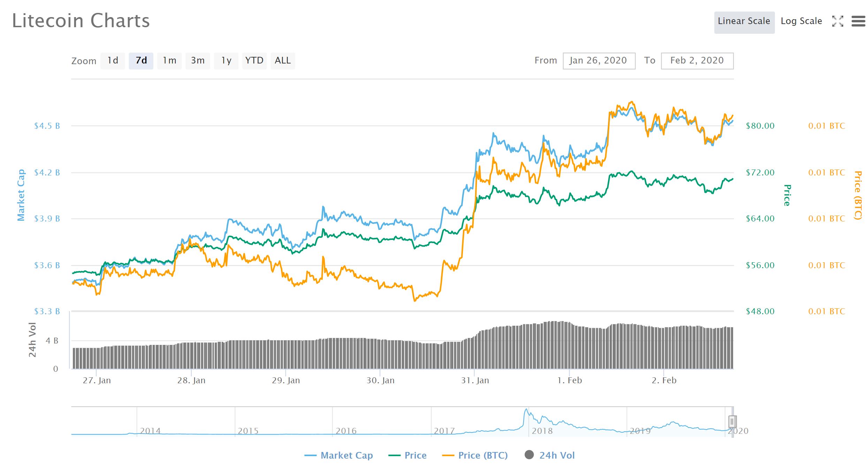
Task: Click the $4.5 B market cap label
Action: 47,126
